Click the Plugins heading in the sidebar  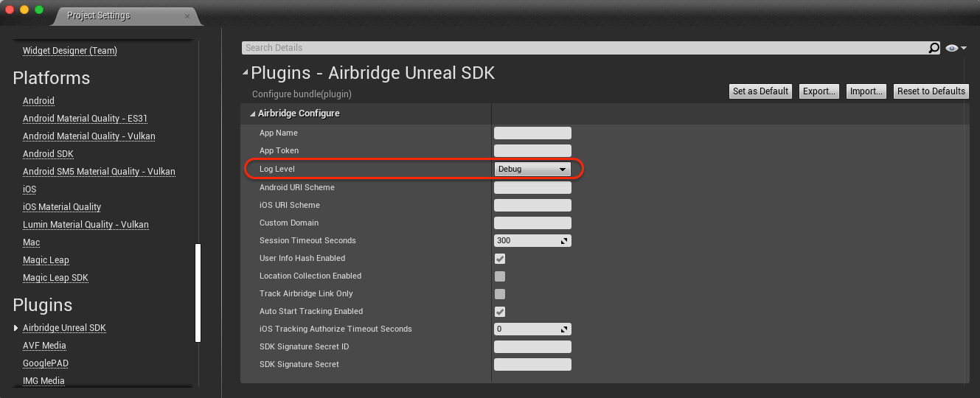click(43, 305)
